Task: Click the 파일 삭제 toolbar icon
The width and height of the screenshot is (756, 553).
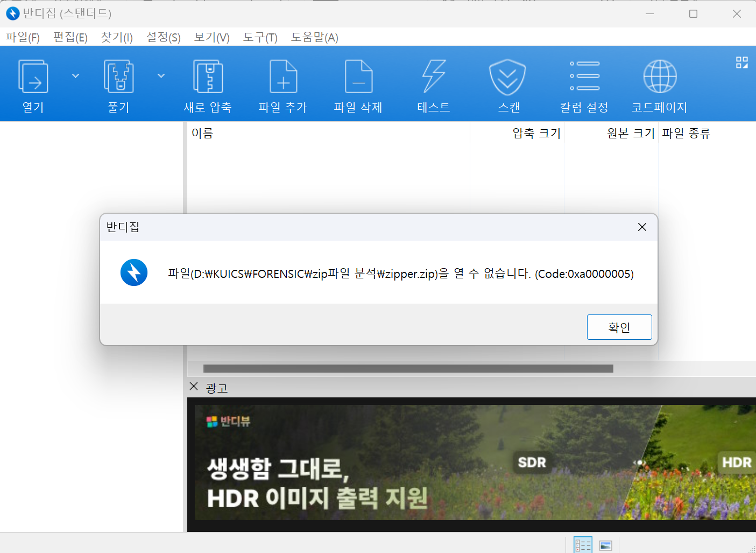Action: (x=358, y=76)
